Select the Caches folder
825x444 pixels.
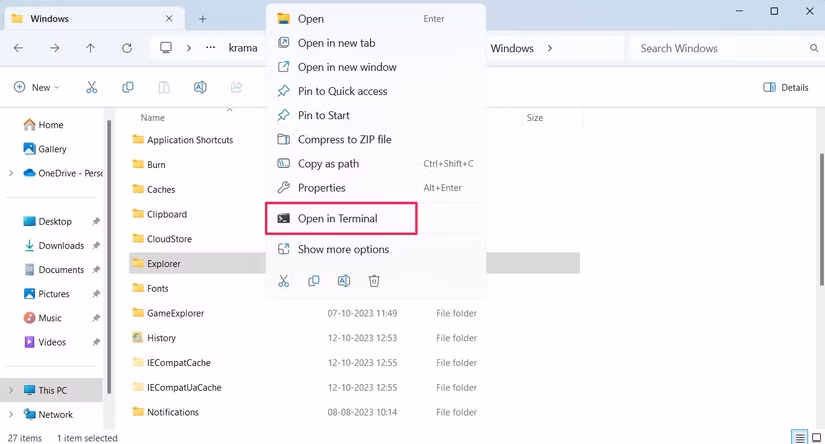[154, 189]
